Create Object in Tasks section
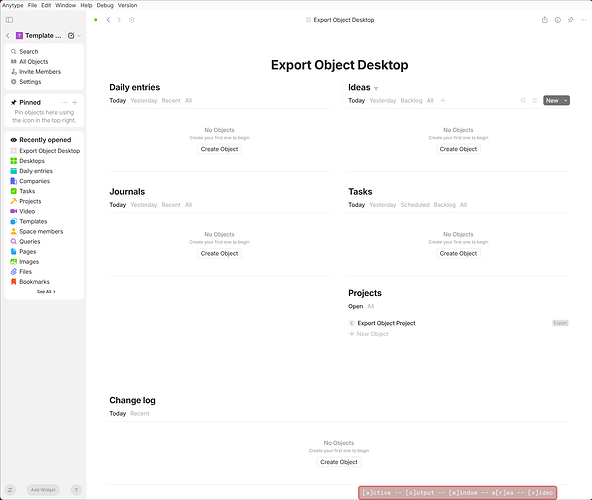Image resolution: width=592 pixels, height=500 pixels. click(x=458, y=253)
